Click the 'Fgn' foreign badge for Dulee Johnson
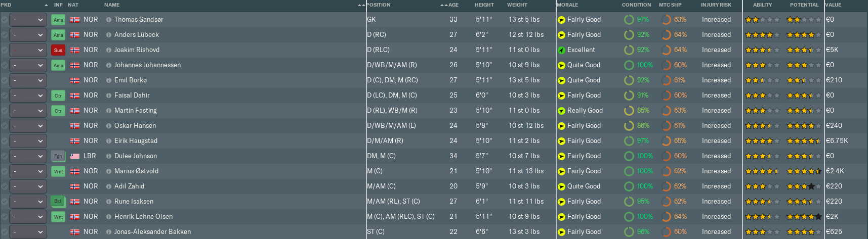 [58, 156]
